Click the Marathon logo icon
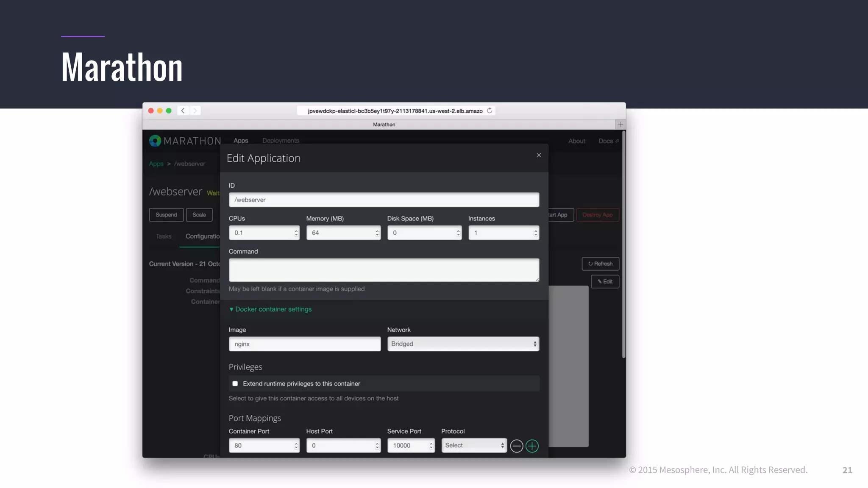The image size is (868, 488). click(155, 141)
